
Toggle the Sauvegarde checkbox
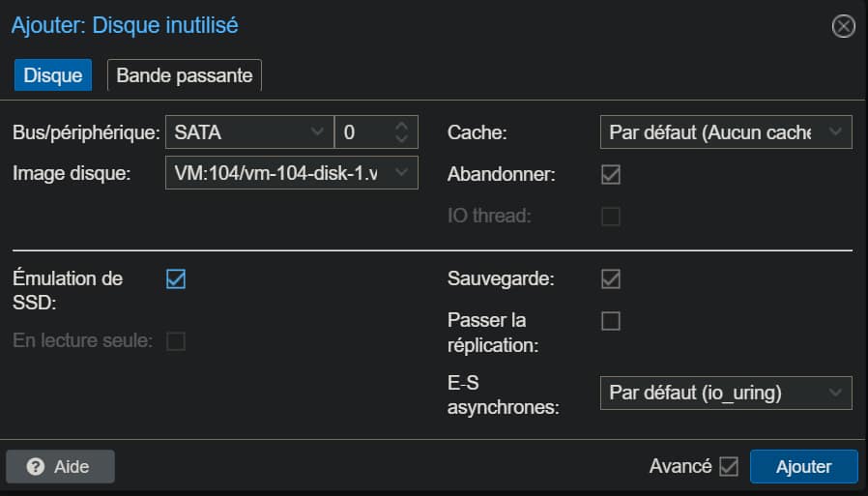click(x=611, y=279)
